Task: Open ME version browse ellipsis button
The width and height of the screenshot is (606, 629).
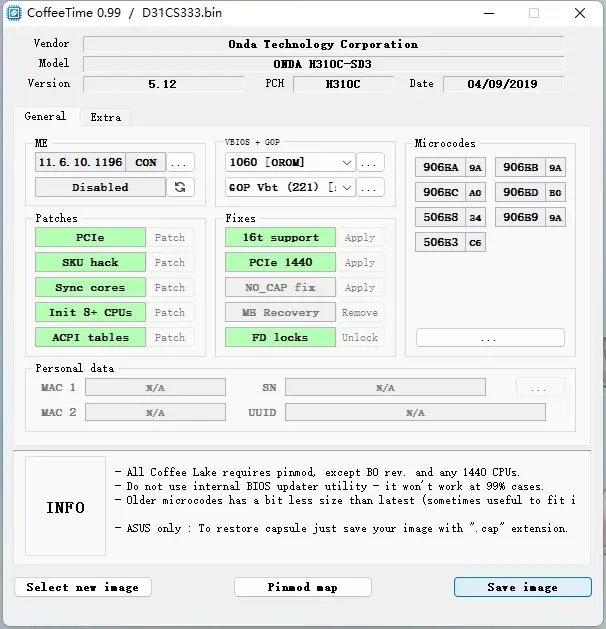Action: 180,162
